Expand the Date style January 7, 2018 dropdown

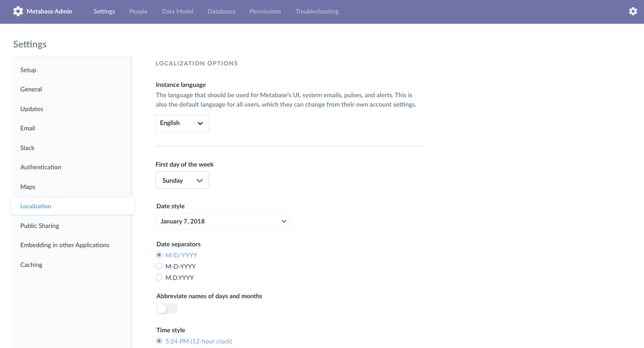click(x=223, y=221)
